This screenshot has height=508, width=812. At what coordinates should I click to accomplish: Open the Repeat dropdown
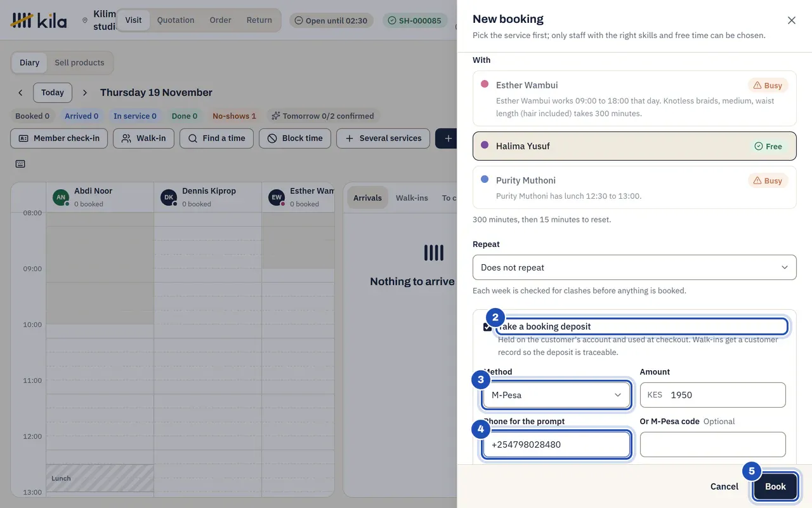[634, 267]
